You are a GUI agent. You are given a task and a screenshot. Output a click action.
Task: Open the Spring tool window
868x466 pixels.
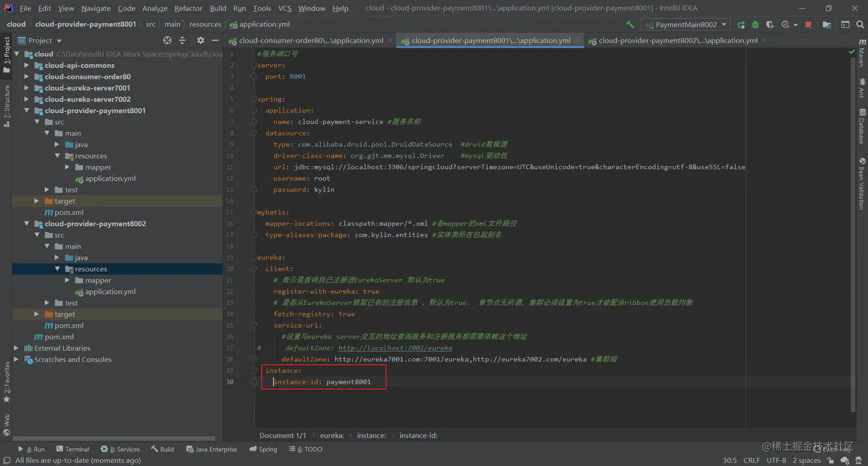[263, 449]
